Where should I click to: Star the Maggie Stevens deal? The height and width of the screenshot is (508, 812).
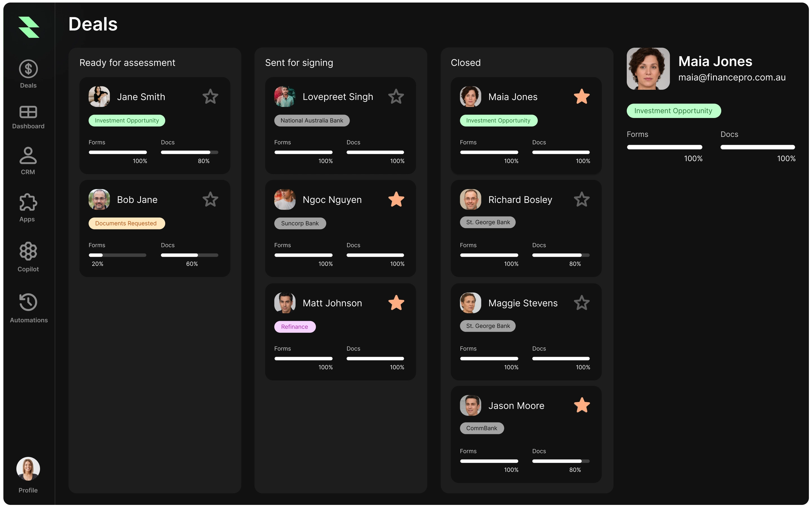(581, 303)
